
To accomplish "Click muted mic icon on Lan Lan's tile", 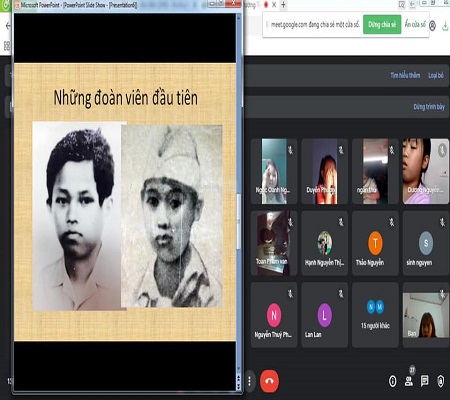I will point(341,294).
